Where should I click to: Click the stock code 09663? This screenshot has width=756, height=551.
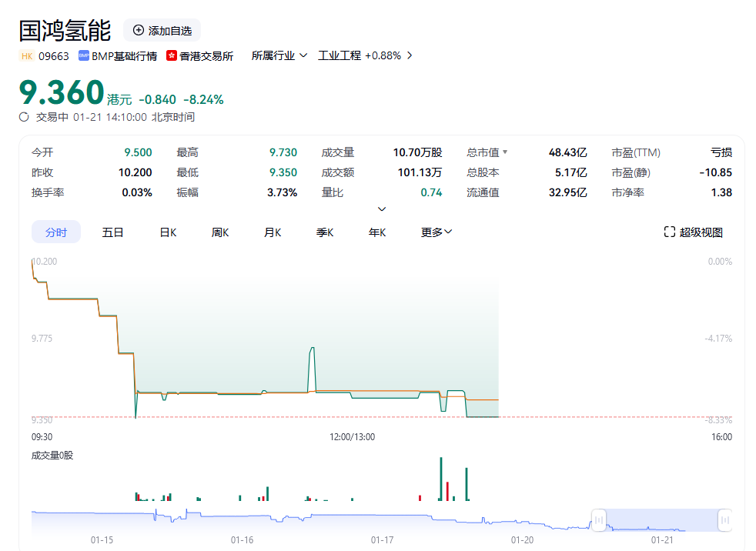pos(54,56)
